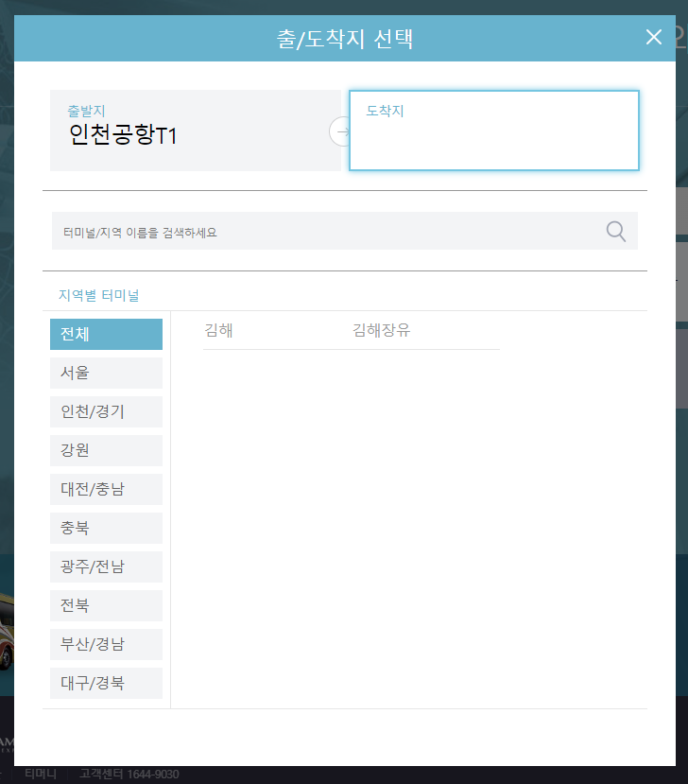Select the 강원 region tab
688x784 pixels.
coord(107,450)
